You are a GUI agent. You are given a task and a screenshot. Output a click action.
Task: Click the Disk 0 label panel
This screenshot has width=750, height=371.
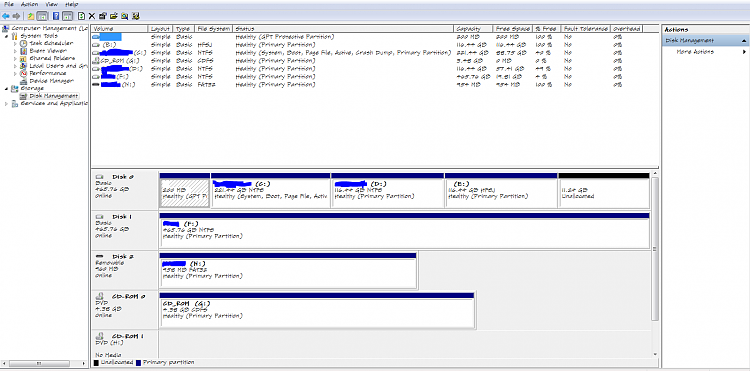(x=124, y=190)
